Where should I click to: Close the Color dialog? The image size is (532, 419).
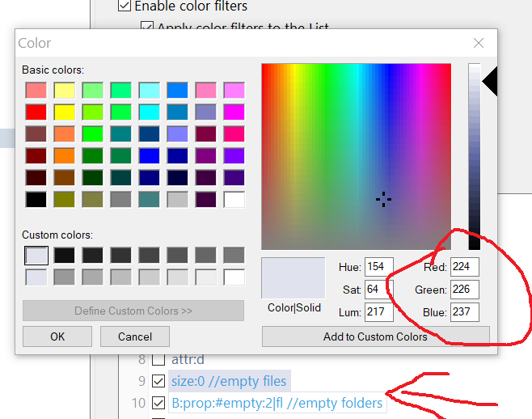pos(479,44)
